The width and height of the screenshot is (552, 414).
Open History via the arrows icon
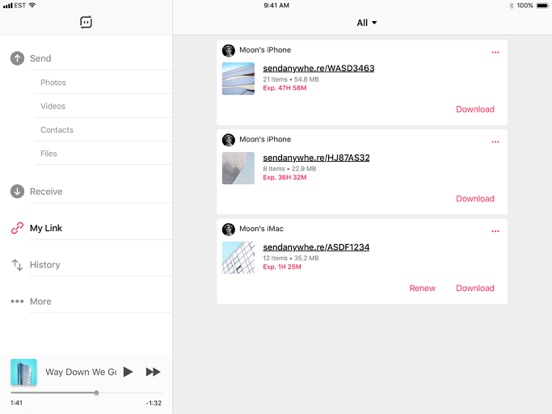tap(17, 265)
